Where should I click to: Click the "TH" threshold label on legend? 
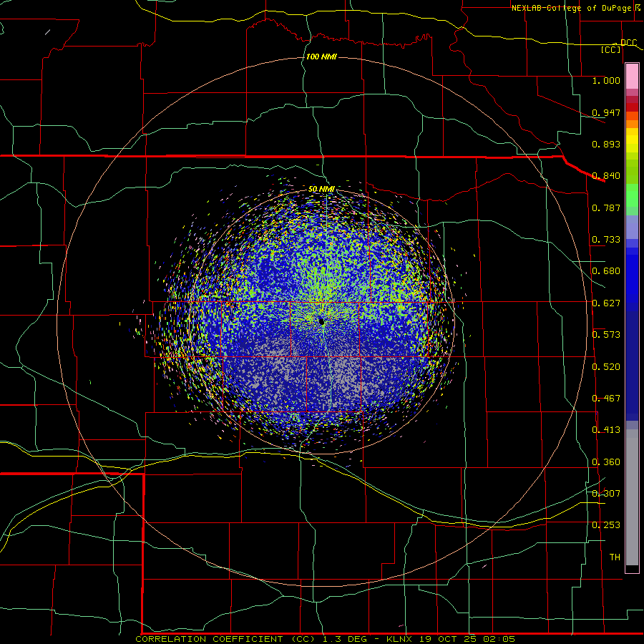(615, 557)
